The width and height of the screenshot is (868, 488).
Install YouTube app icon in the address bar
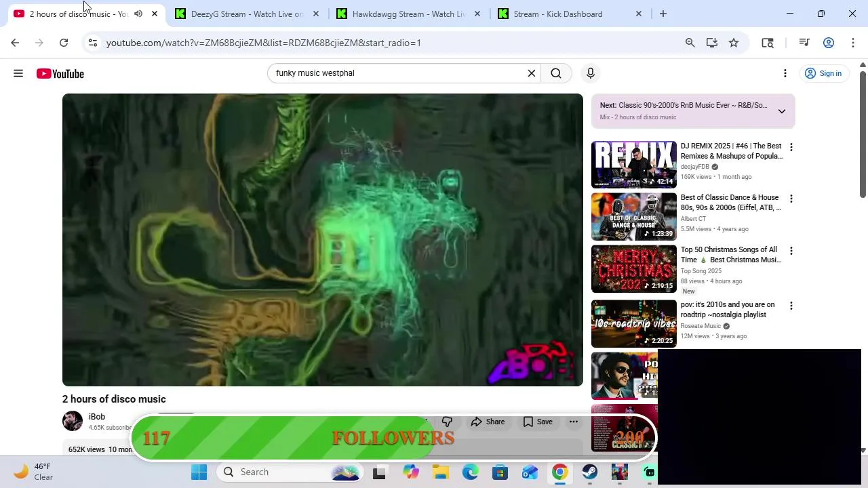(712, 43)
